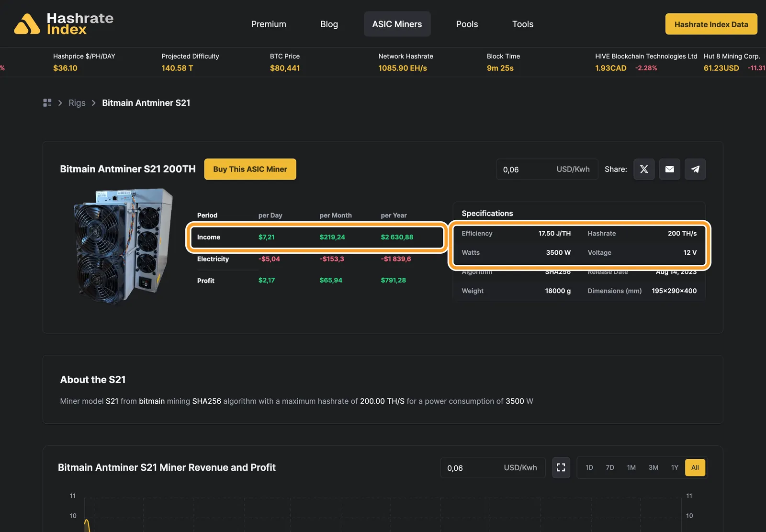766x532 pixels.
Task: Click Hashrate value 200 TH/s
Action: point(682,233)
